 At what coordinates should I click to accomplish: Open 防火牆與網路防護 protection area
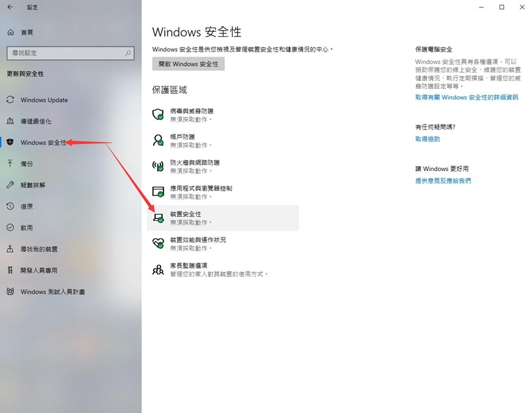[223, 166]
